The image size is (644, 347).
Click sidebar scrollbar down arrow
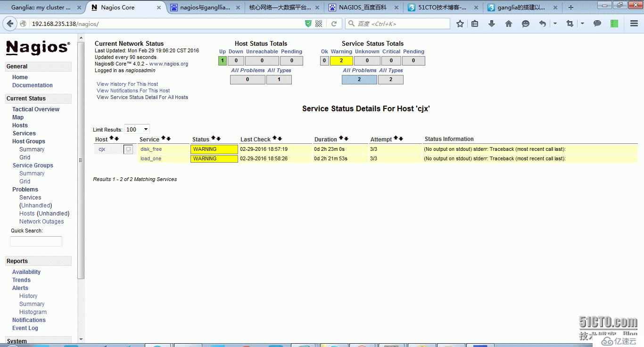[81, 339]
